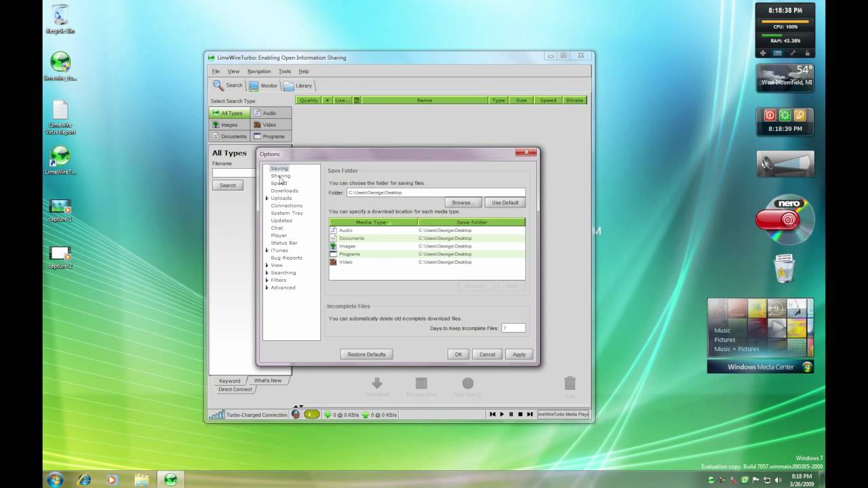The height and width of the screenshot is (488, 868).
Task: Click Restore Defaults button
Action: [x=366, y=354]
